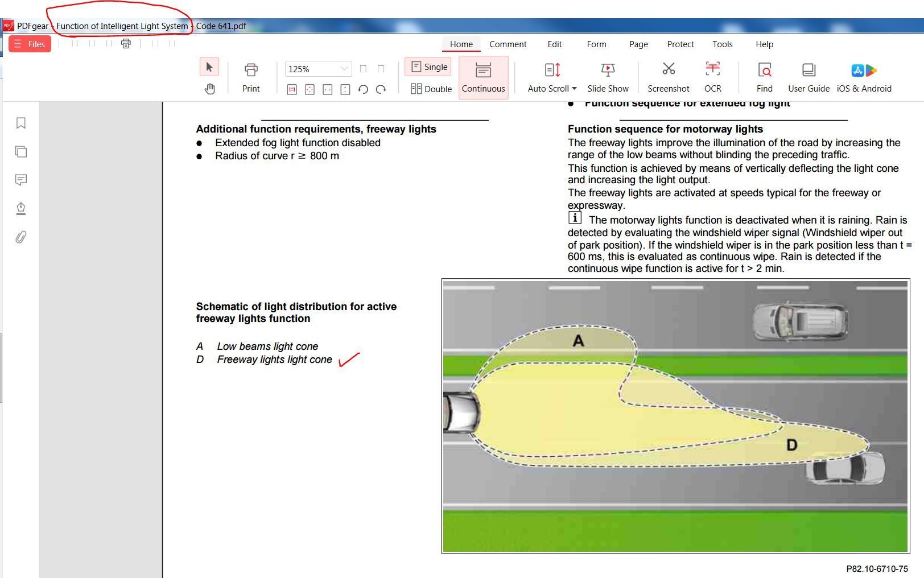The height and width of the screenshot is (578, 924).
Task: Select the arrow cursor selection tool
Action: tap(209, 67)
